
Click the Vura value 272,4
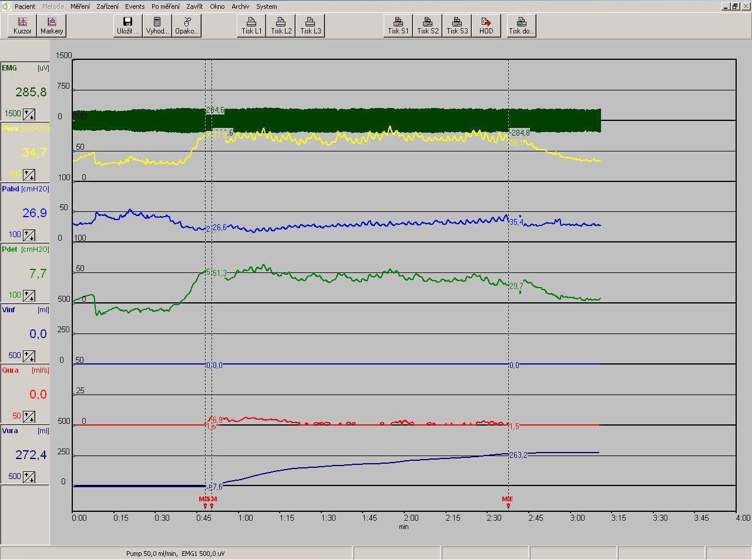click(x=31, y=455)
